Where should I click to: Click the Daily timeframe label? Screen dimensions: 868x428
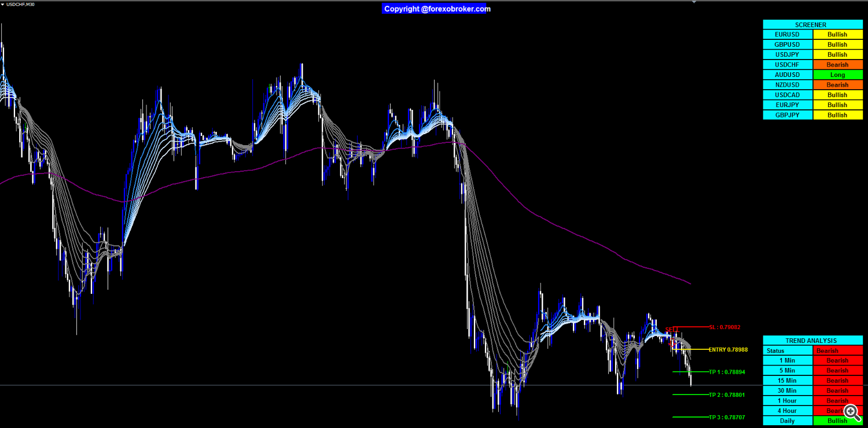pos(788,420)
